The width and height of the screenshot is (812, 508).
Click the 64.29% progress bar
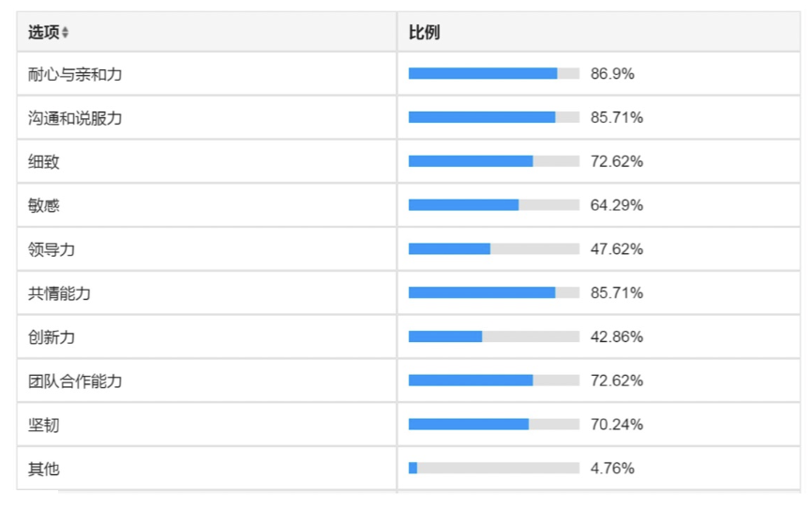[493, 205]
